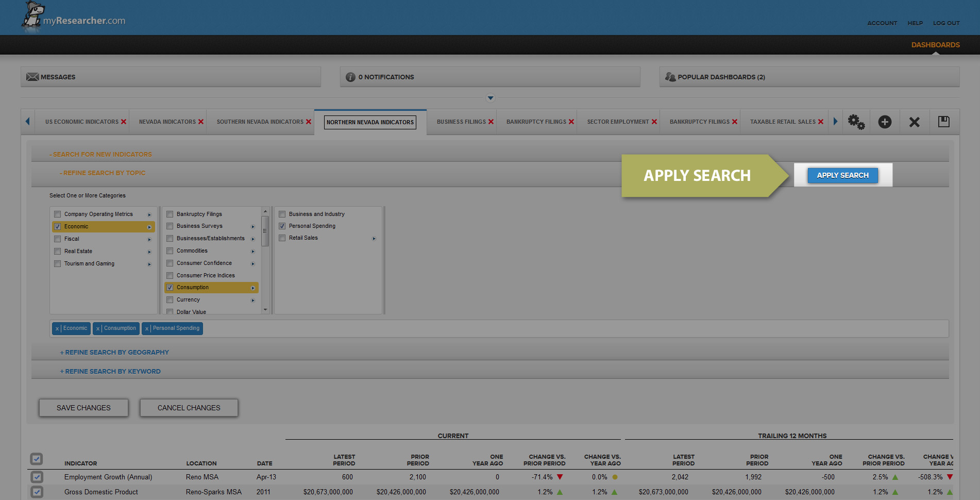Switch to the US Economic Indicators tab
The height and width of the screenshot is (500, 980).
[82, 122]
